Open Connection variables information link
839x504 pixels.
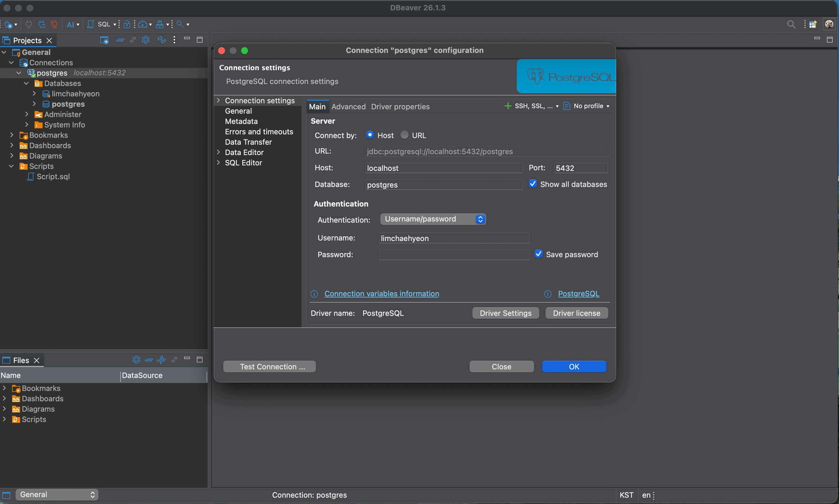[x=382, y=293]
